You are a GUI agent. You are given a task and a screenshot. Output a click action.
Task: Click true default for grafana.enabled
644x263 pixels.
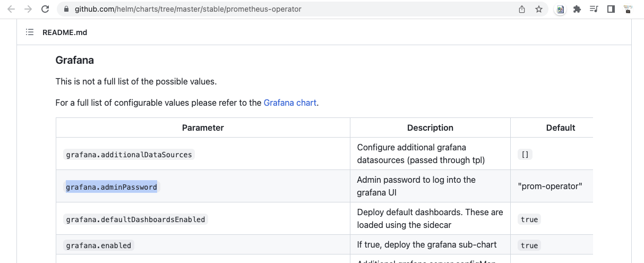click(529, 245)
